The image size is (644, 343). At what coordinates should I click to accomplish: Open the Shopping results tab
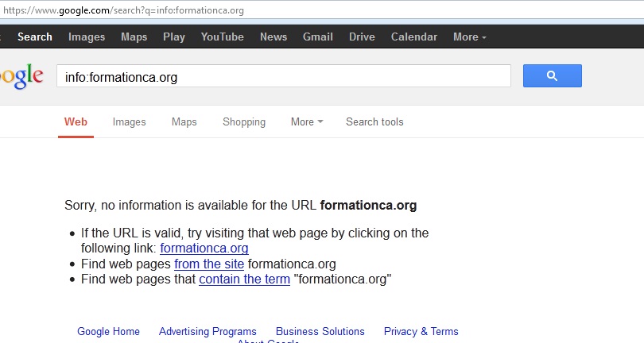[244, 121]
